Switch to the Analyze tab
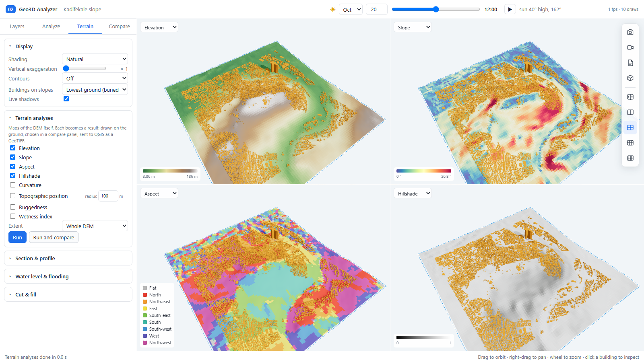Image resolution: width=644 pixels, height=362 pixels. 51,27
